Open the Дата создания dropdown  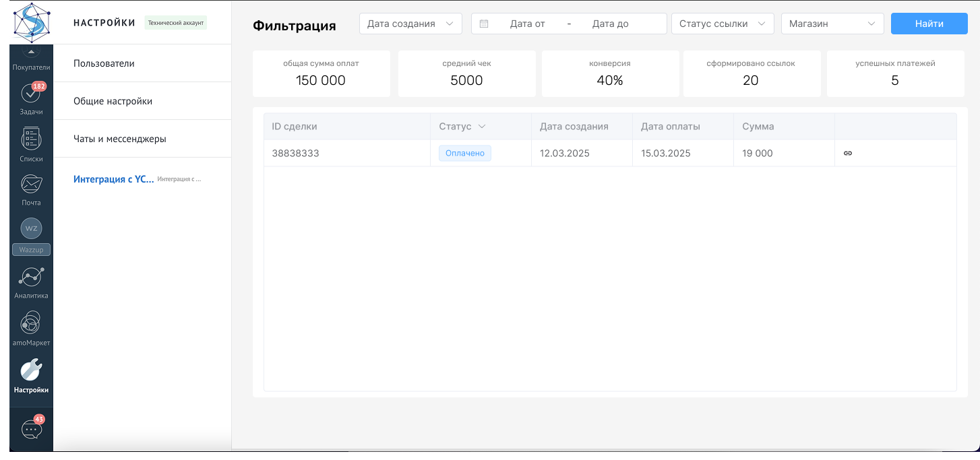coord(410,23)
